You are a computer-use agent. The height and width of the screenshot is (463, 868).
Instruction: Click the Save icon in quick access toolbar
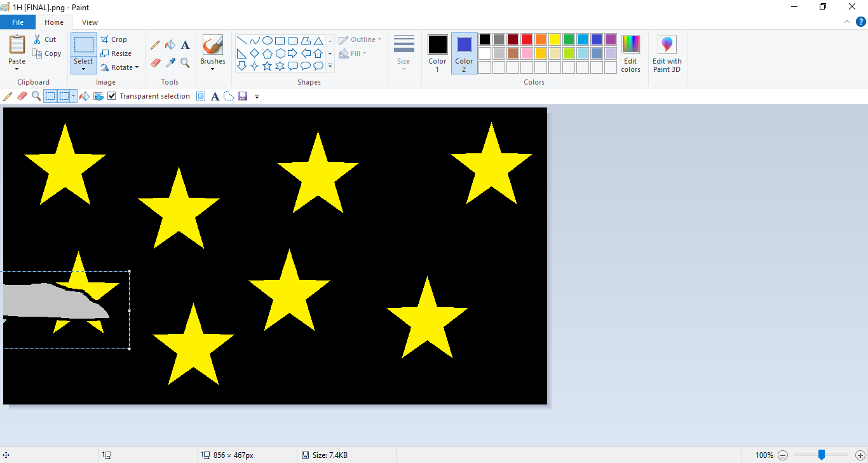point(243,96)
